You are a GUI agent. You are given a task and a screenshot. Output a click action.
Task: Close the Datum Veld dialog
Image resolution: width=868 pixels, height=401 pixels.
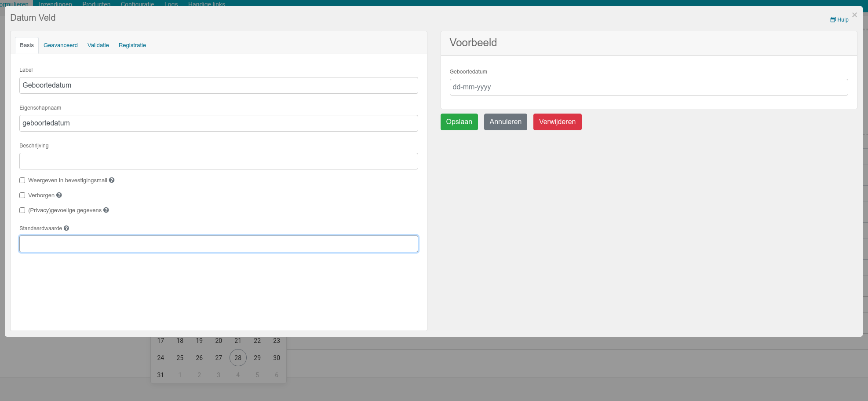[854, 15]
